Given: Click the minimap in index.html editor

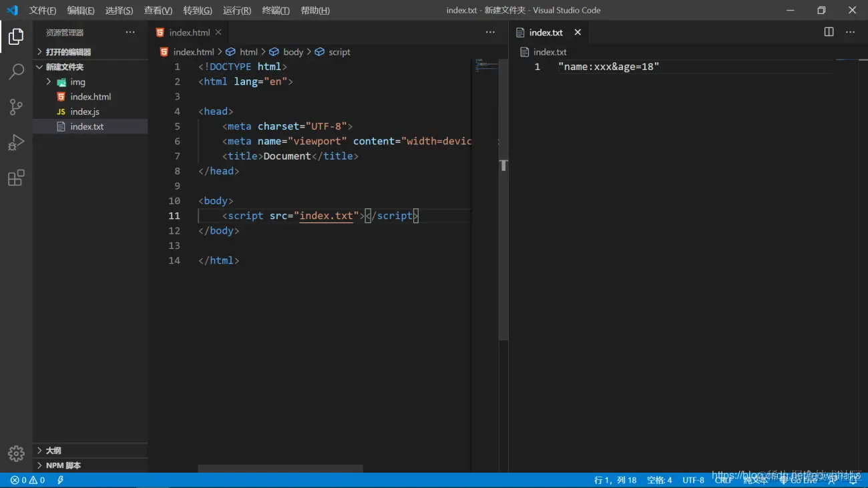Looking at the screenshot, I should coord(485,65).
